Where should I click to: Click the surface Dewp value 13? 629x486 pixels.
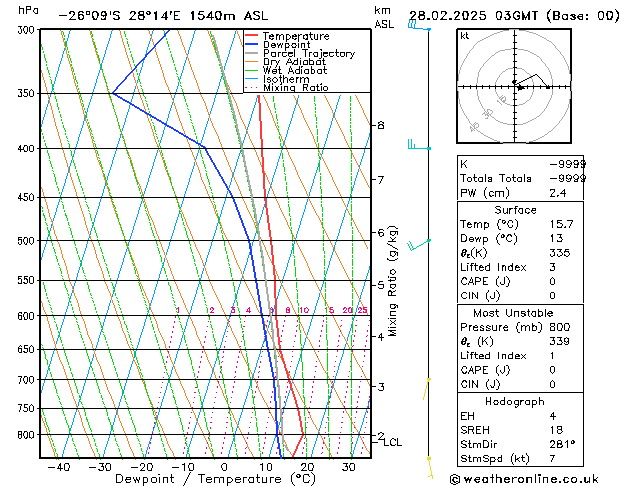pyautogui.click(x=557, y=238)
